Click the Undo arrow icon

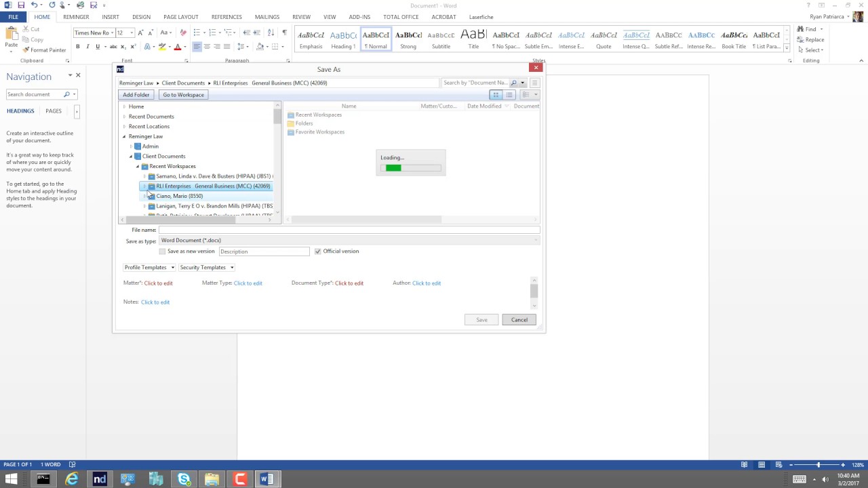tap(34, 5)
